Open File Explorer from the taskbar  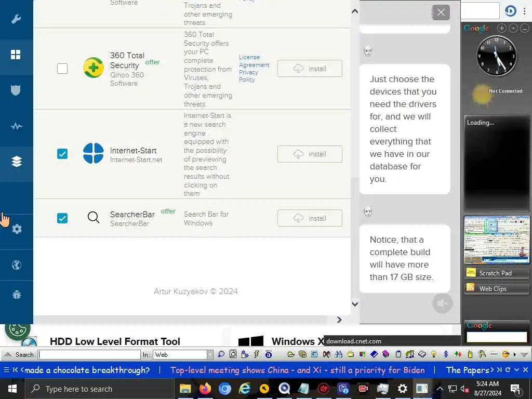click(185, 389)
